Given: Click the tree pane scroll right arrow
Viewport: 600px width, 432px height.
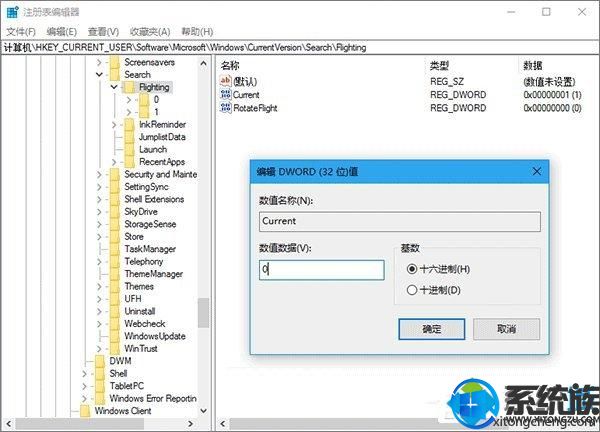Looking at the screenshot, I should tap(191, 424).
